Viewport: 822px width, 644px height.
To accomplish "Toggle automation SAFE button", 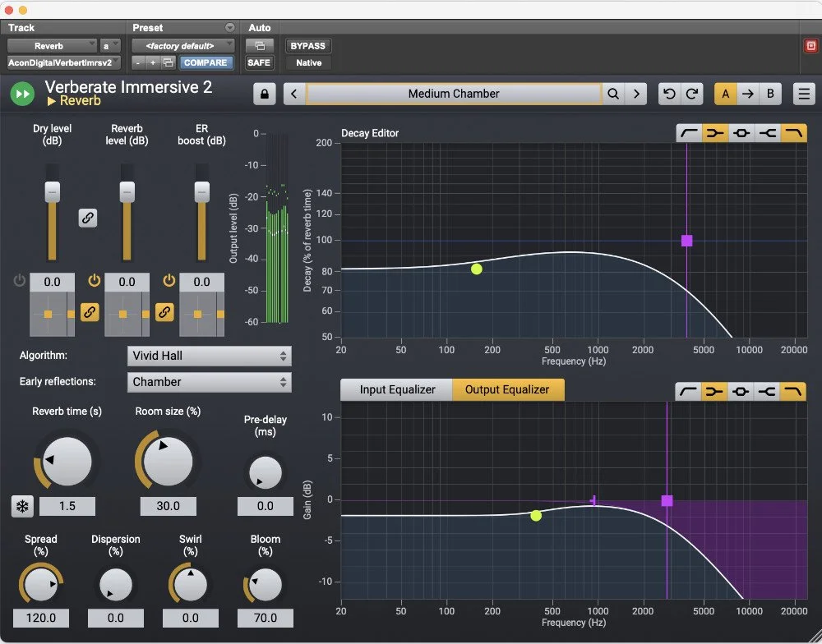I will 259,62.
